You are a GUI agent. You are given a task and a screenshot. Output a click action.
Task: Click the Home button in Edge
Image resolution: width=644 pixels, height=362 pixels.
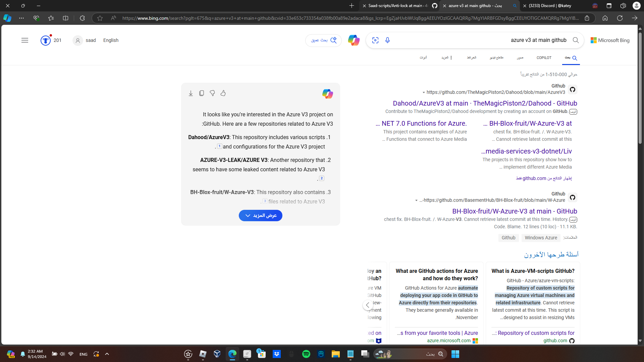[x=605, y=18]
